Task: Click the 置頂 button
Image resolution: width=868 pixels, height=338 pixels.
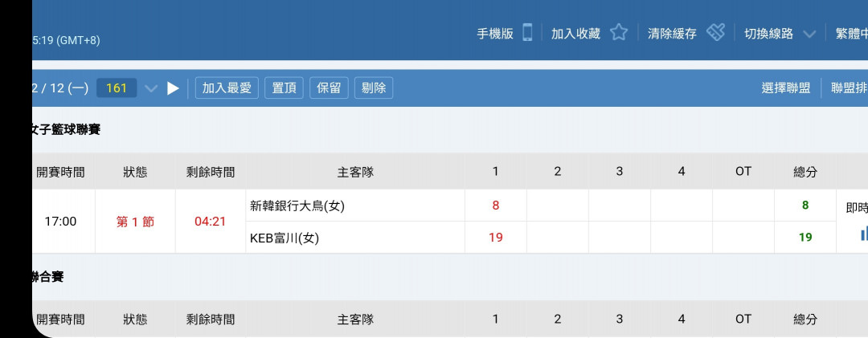Action: pos(285,88)
